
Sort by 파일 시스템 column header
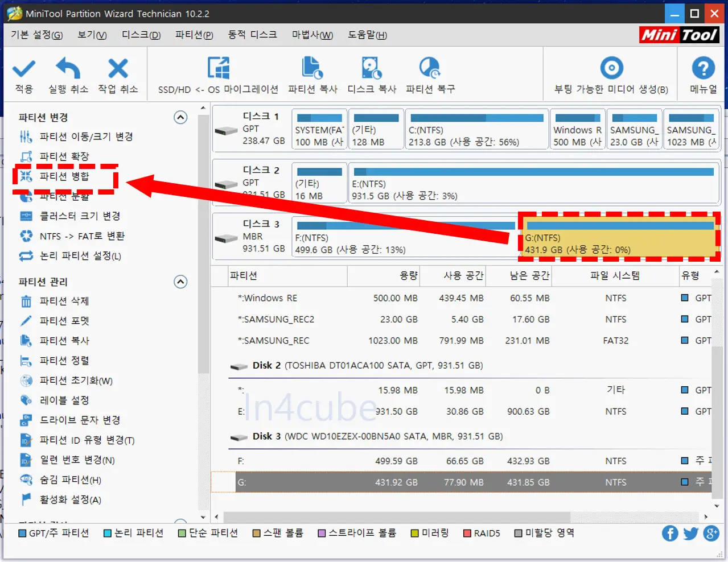pyautogui.click(x=615, y=276)
